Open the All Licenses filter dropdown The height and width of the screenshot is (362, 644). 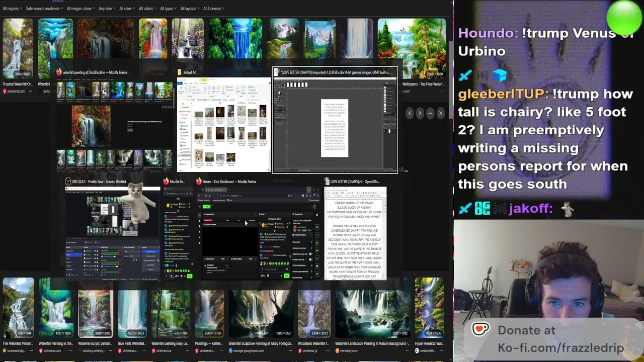click(x=214, y=9)
